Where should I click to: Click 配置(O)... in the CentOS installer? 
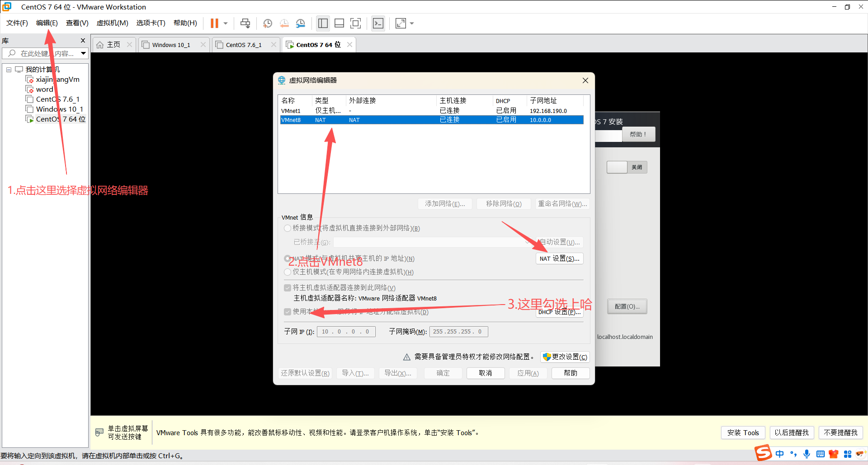coord(627,306)
